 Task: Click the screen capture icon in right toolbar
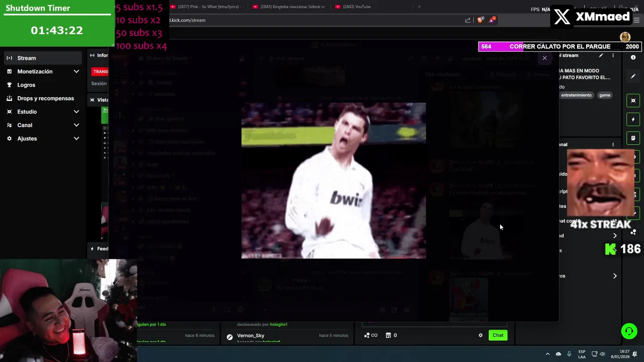click(633, 101)
